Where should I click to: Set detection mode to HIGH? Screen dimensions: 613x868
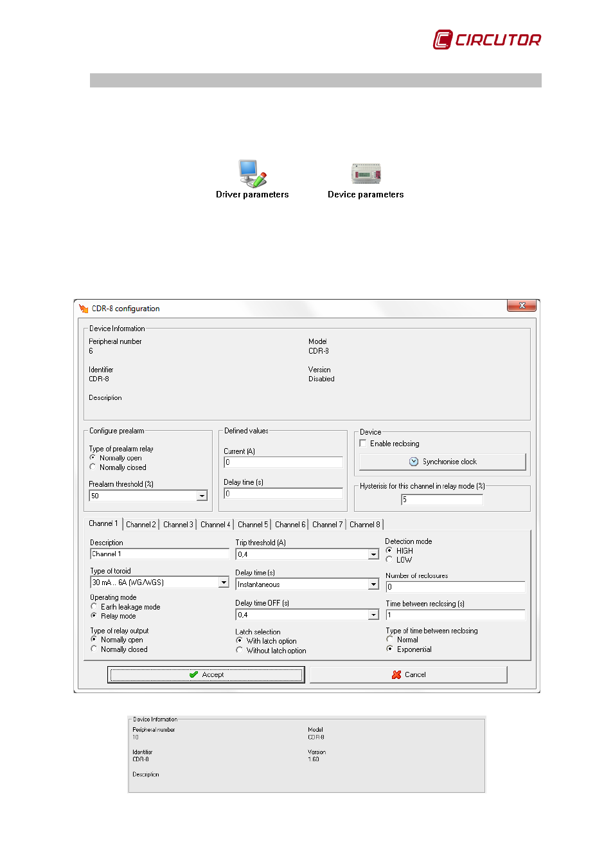tap(389, 551)
